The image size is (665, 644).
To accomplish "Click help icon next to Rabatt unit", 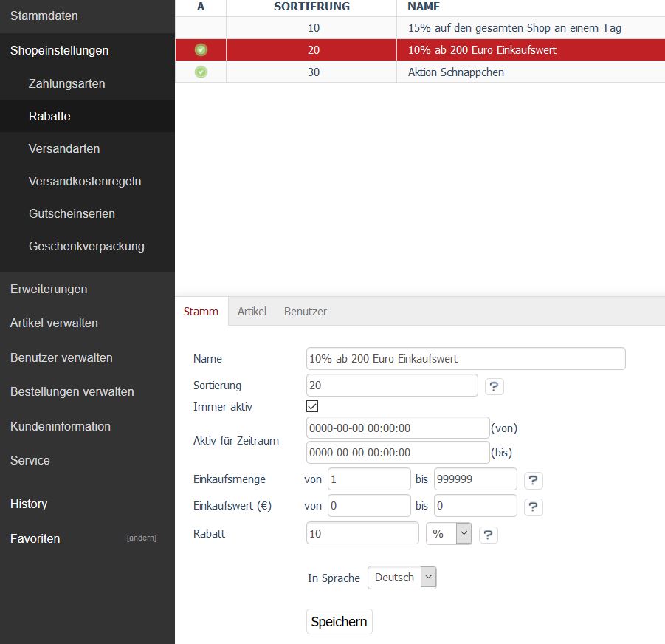I will pos(488,535).
